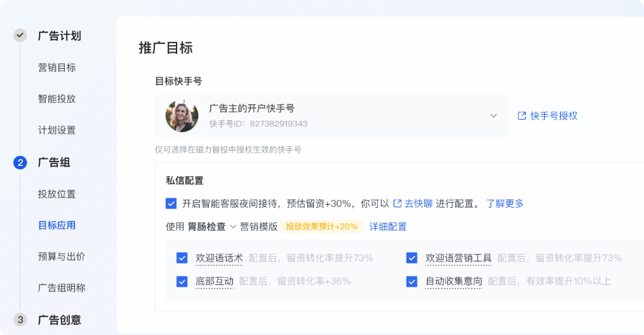Click the step 3 circle icon for 广告创意
Image resolution: width=644 pixels, height=335 pixels.
click(20, 319)
